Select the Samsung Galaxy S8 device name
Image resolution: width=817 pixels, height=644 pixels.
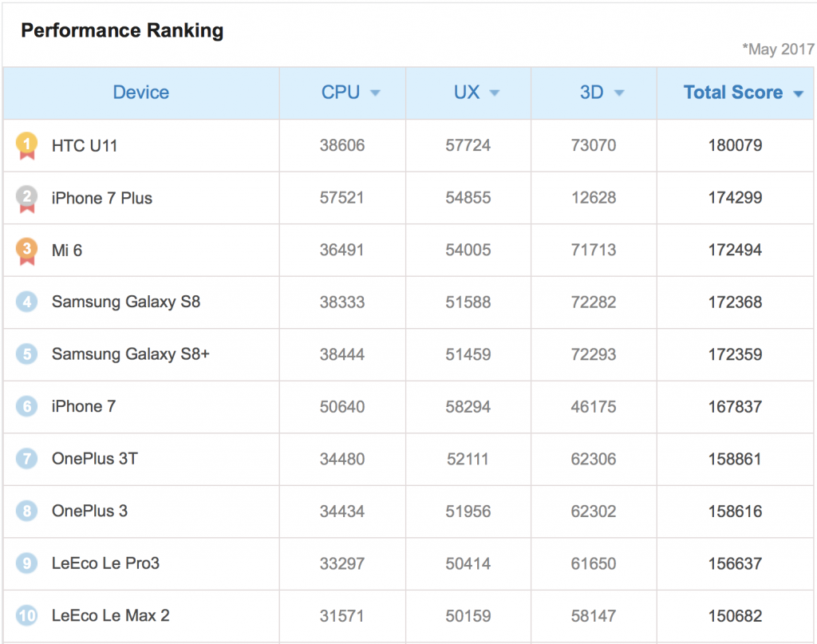126,302
